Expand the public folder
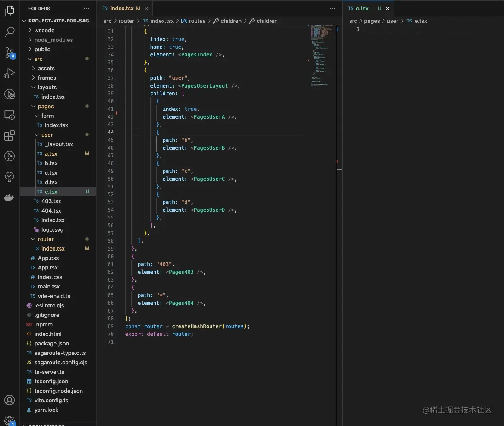The width and height of the screenshot is (504, 426). click(59, 49)
